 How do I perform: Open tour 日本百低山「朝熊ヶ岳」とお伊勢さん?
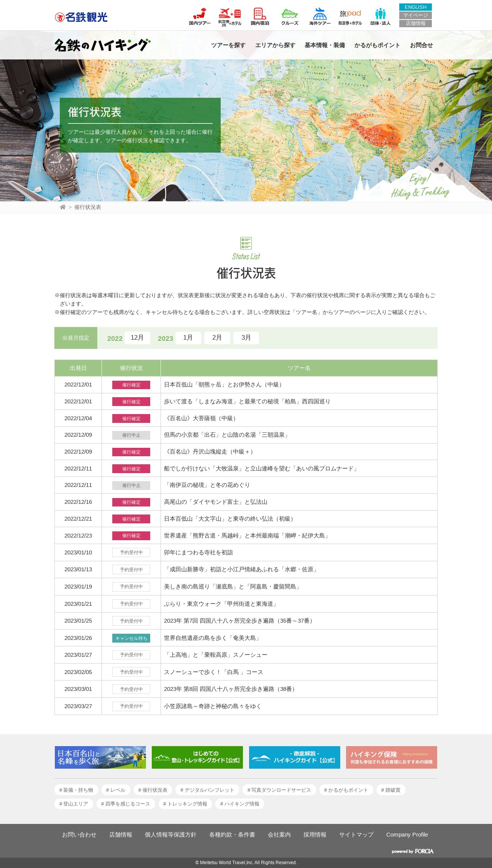224,385
